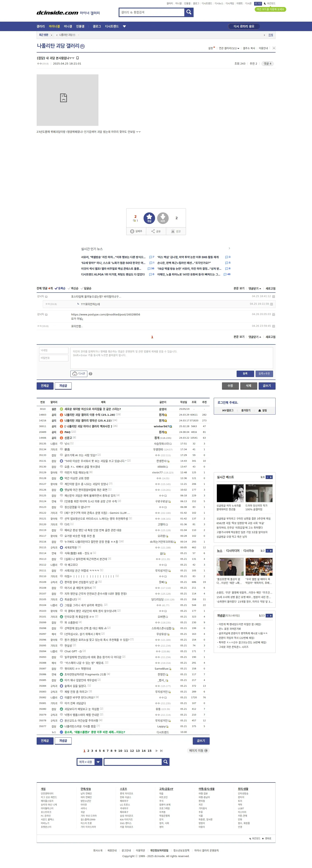This screenshot has width=312, height=868.
Task: Collapse comments with upper 댓글닫기 toggle
Action: [x=255, y=288]
